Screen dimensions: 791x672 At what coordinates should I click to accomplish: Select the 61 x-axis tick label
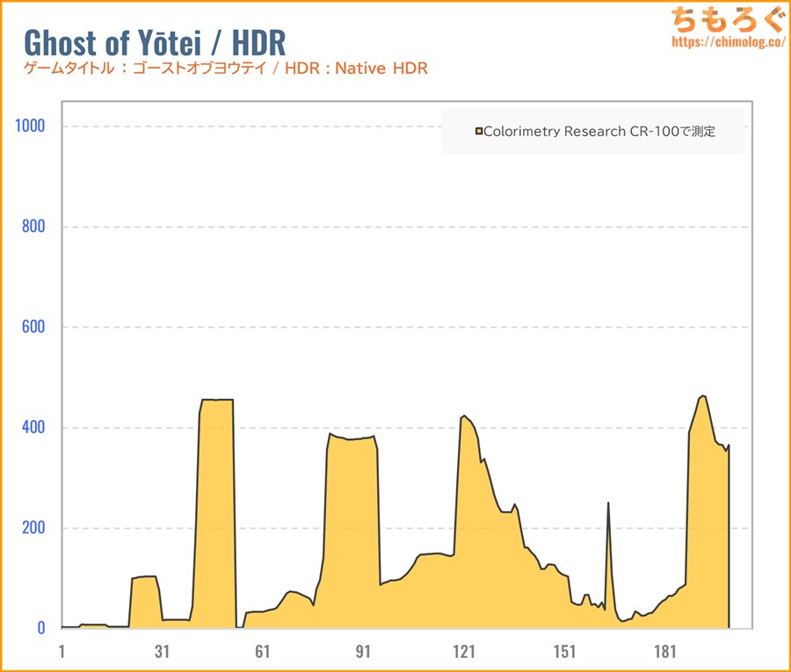tap(263, 652)
